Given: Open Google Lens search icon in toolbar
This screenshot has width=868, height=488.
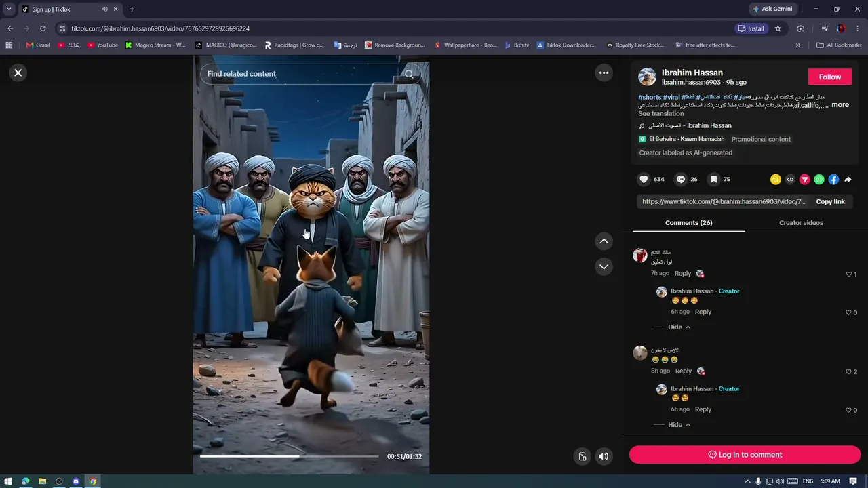Looking at the screenshot, I should pos(801,28).
